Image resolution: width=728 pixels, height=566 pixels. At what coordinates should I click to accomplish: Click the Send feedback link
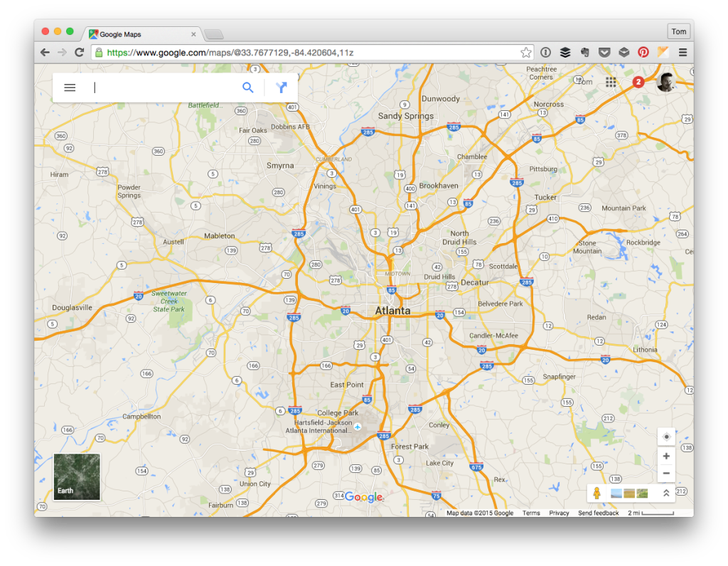coord(598,513)
